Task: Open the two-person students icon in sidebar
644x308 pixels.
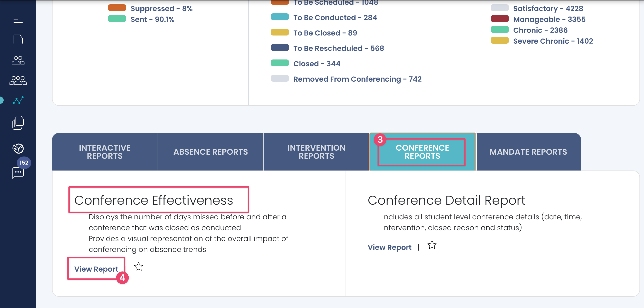Action: 18,60
